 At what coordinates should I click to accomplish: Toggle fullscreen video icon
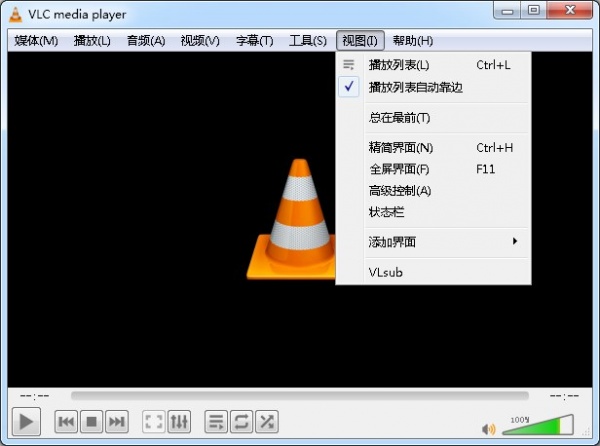154,422
